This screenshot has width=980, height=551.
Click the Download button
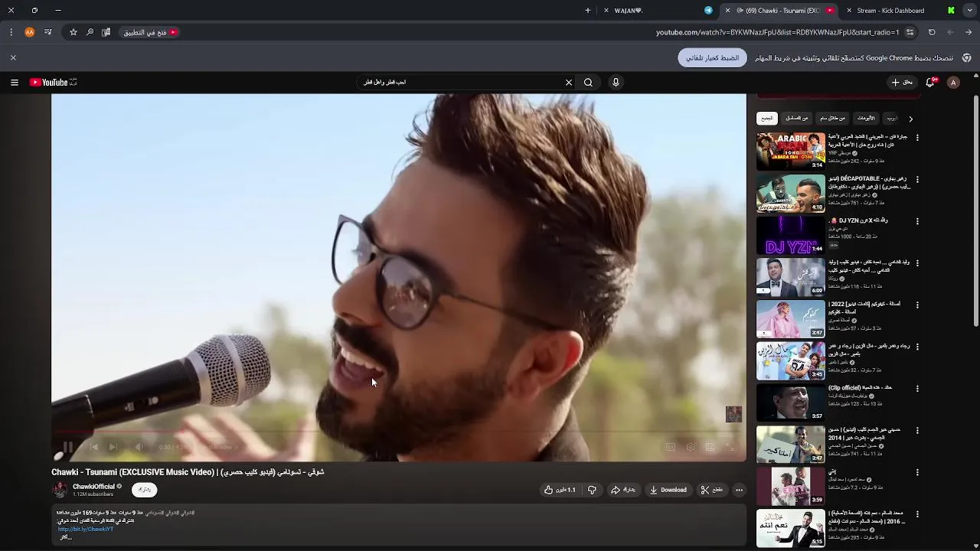coord(668,490)
